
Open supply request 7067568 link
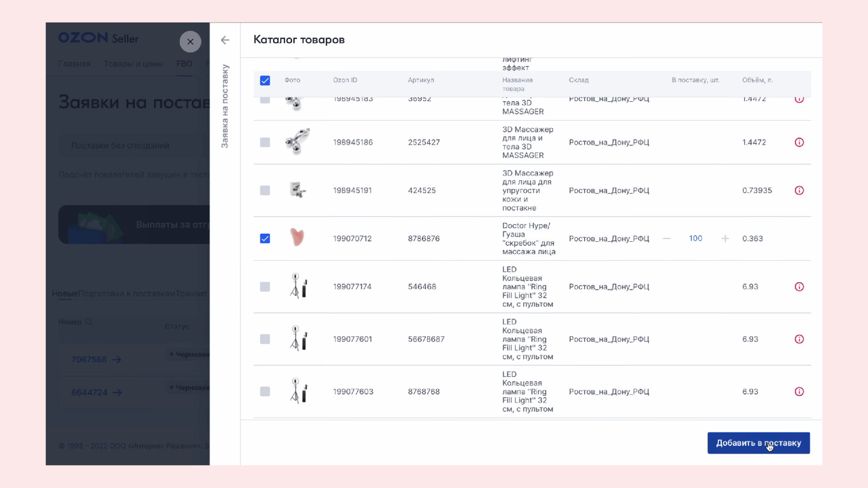coord(96,359)
